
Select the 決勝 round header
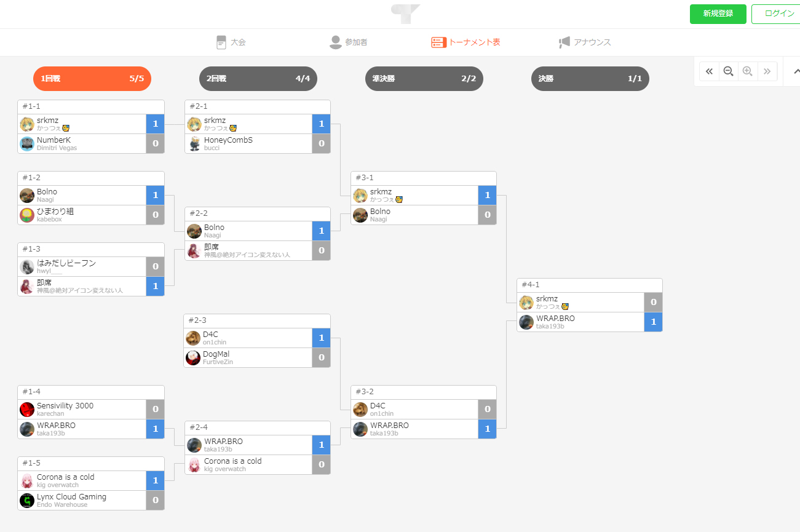tap(590, 79)
